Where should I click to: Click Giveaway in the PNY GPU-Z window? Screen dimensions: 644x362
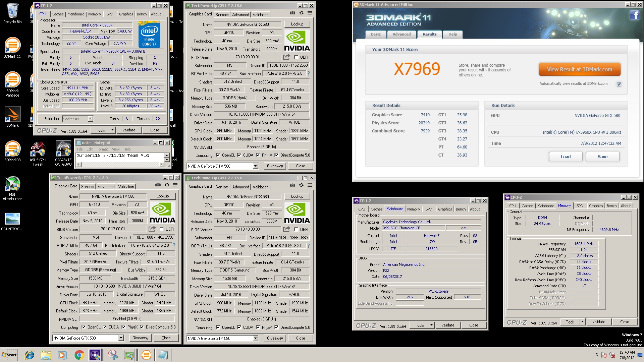tap(275, 338)
